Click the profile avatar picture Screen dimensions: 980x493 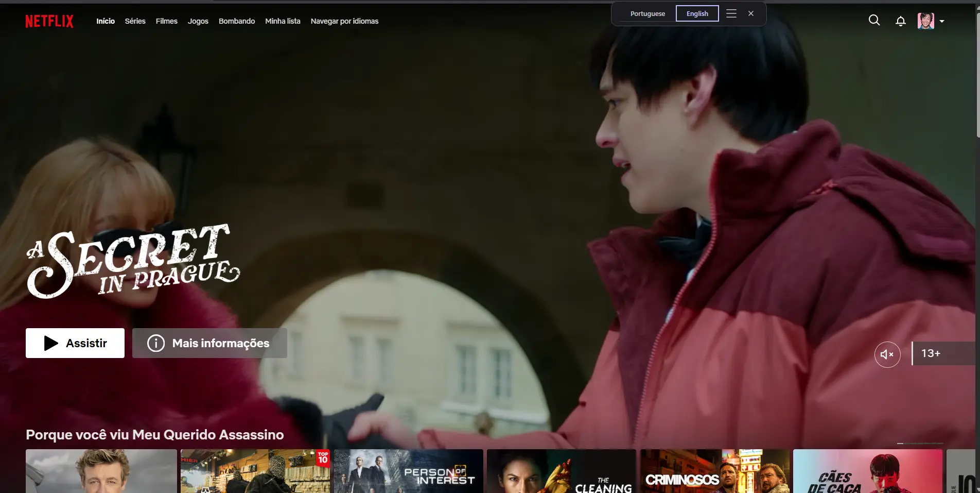coord(925,21)
